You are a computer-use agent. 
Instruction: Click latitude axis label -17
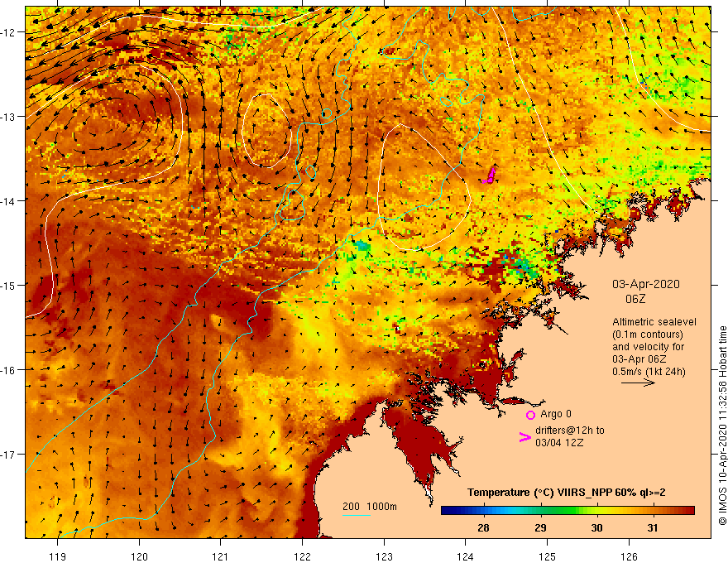pos(8,454)
